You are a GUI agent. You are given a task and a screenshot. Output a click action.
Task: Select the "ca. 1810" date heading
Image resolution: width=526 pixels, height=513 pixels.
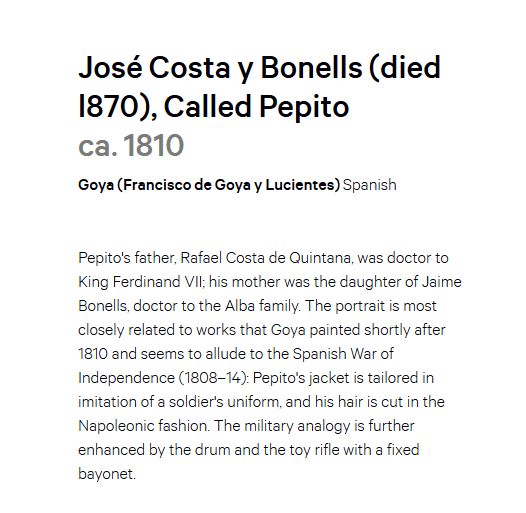tap(131, 145)
